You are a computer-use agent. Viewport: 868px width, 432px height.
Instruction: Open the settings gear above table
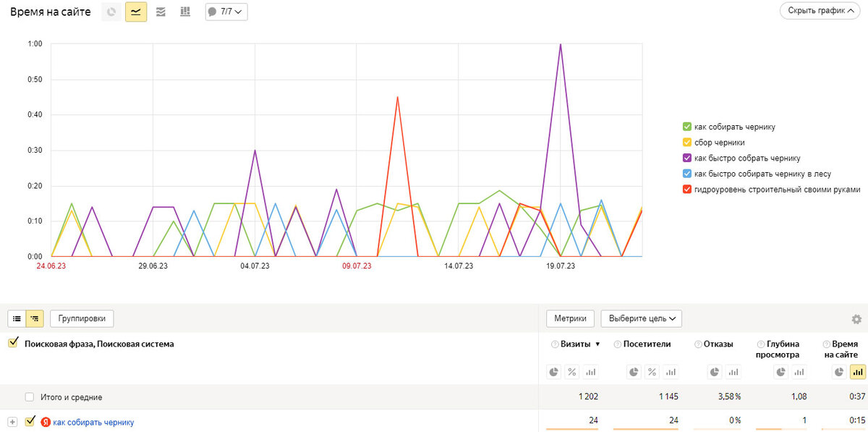[x=856, y=319]
